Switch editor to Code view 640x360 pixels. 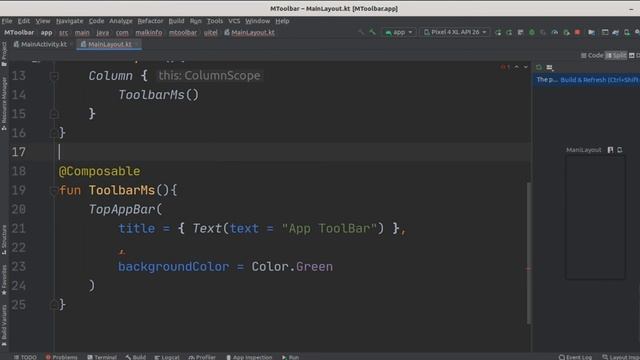[x=592, y=55]
